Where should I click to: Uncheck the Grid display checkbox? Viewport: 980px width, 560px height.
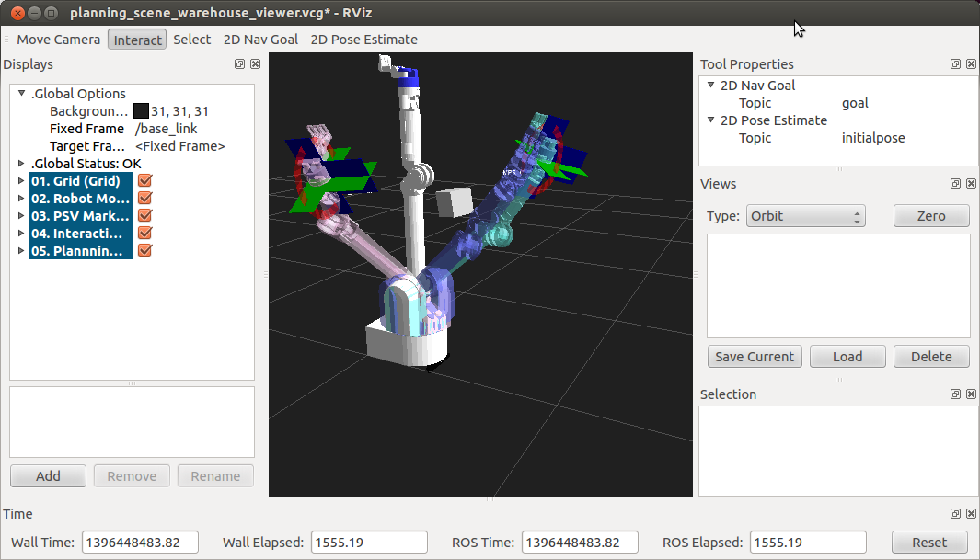coord(144,181)
